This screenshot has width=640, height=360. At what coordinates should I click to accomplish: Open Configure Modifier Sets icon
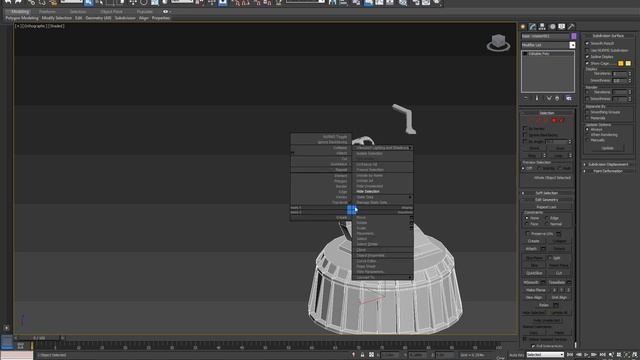coord(569,98)
